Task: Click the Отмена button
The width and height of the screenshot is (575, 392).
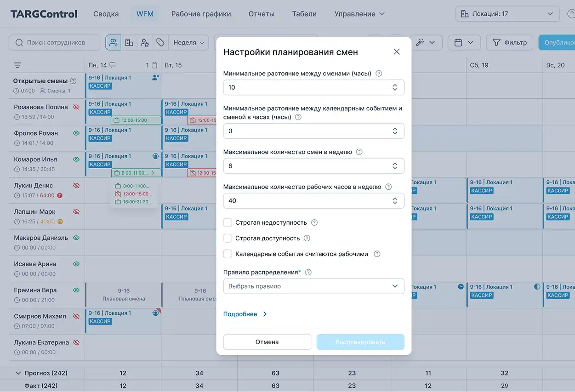Action: point(267,342)
